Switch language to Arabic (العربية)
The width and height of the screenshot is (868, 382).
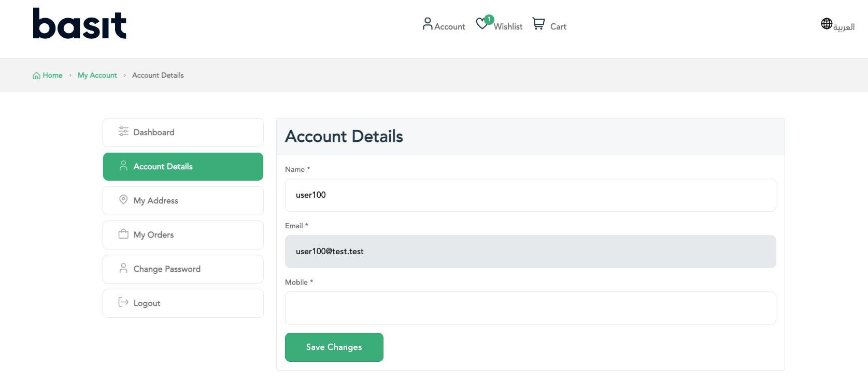click(x=844, y=27)
